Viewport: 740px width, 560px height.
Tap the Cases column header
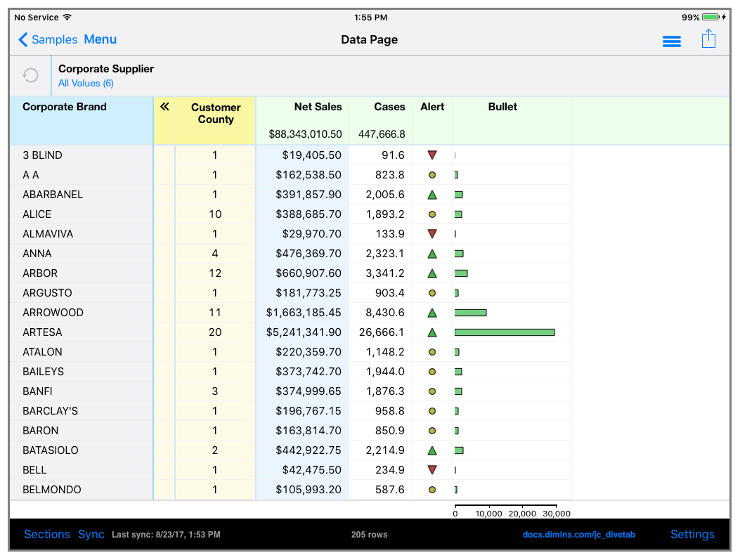pyautogui.click(x=389, y=107)
